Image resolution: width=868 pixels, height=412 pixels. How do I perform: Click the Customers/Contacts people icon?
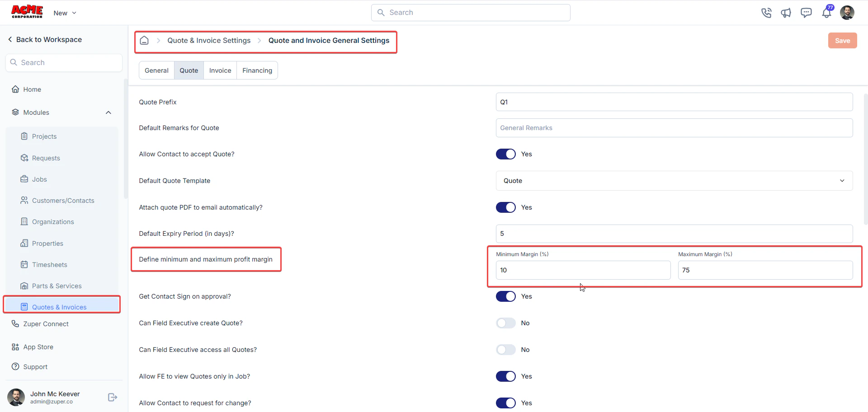click(24, 200)
